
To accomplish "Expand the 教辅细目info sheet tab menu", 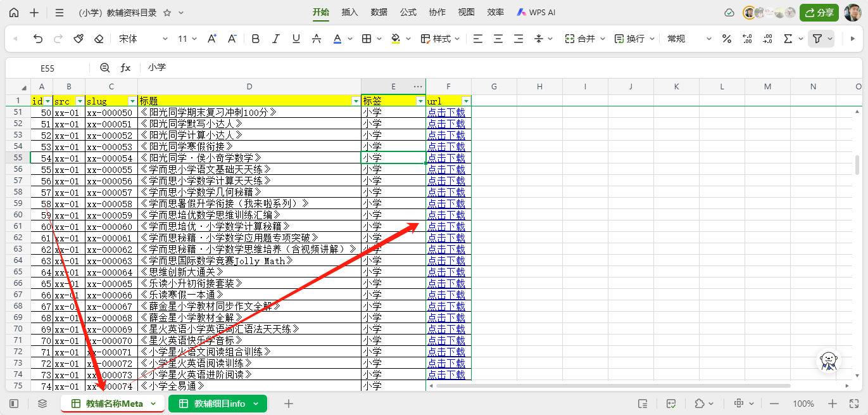I will pos(256,404).
